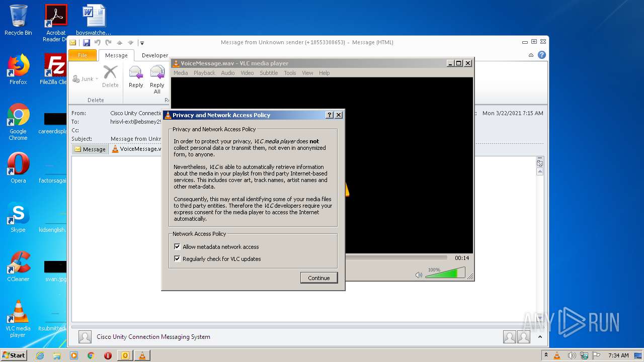
Task: Select the VoiceMessage.wav attachment
Action: click(x=136, y=149)
